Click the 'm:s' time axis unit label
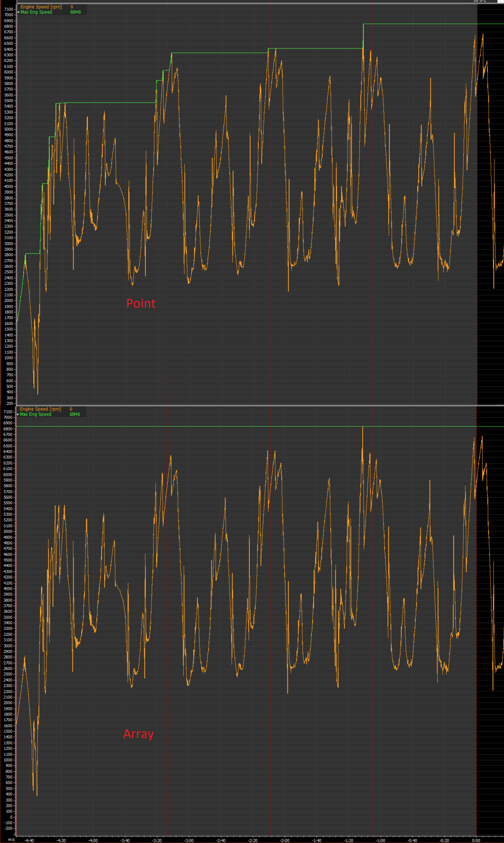This screenshot has width=504, height=843. point(11,840)
